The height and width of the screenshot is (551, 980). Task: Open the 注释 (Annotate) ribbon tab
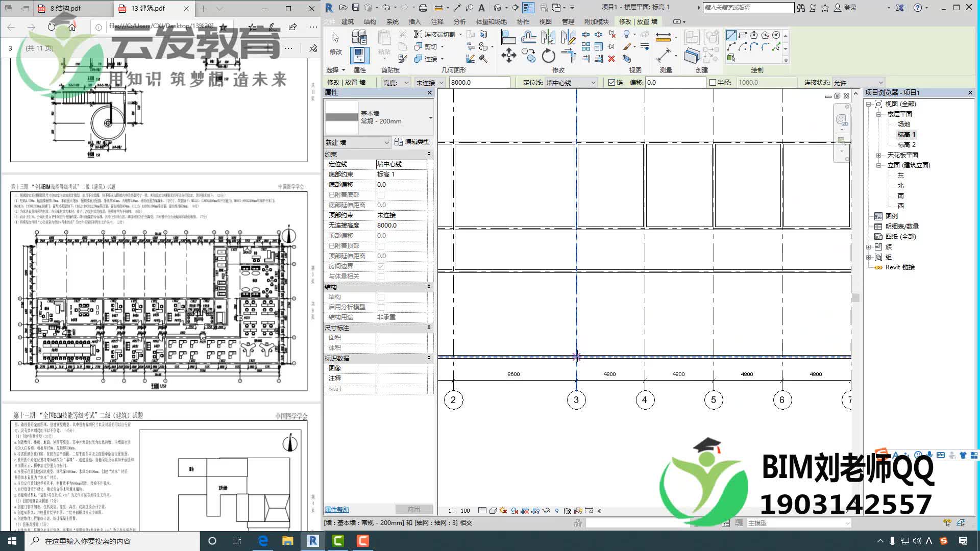point(437,21)
